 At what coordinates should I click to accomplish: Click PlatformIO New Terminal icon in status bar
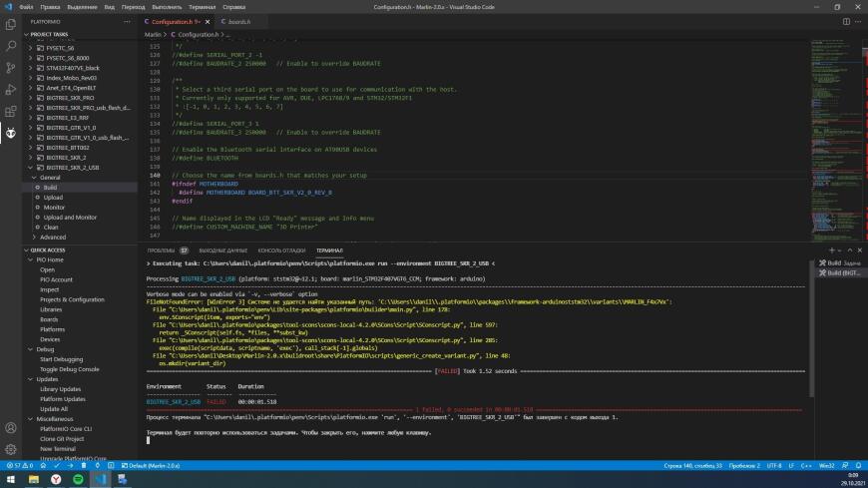coord(111,466)
